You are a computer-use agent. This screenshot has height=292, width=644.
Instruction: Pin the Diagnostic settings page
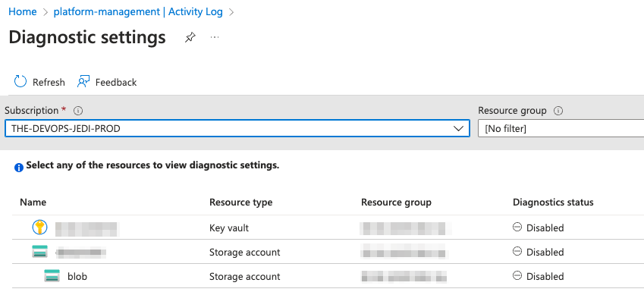click(x=190, y=38)
